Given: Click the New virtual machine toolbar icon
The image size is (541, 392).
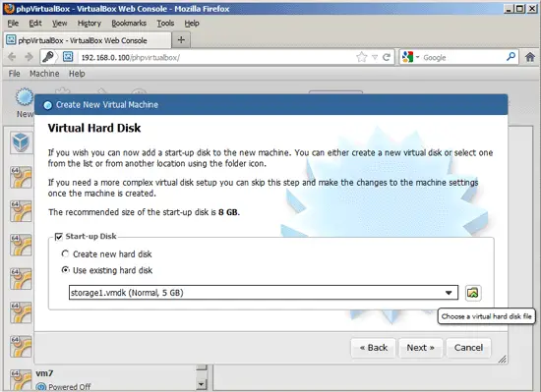Looking at the screenshot, I should (x=25, y=97).
